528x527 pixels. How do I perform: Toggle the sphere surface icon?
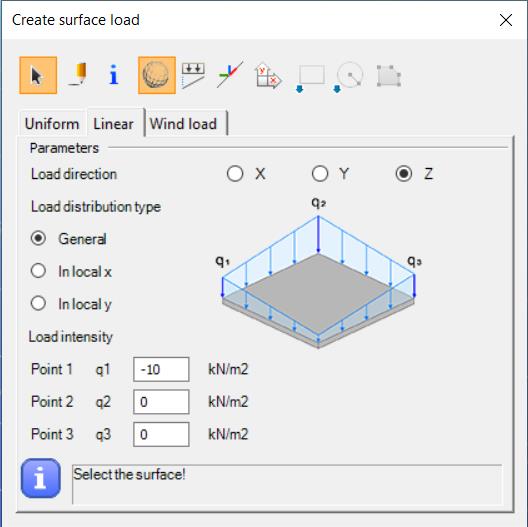click(157, 75)
